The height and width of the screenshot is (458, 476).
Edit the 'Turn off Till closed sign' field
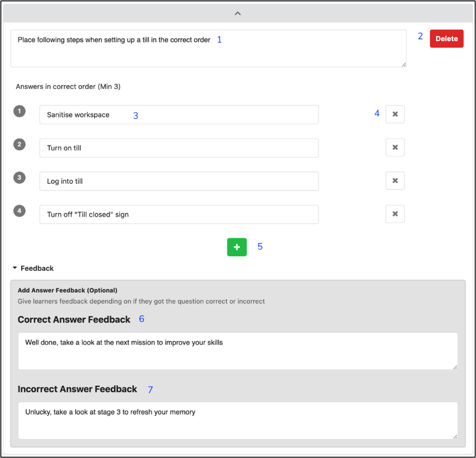pos(179,215)
